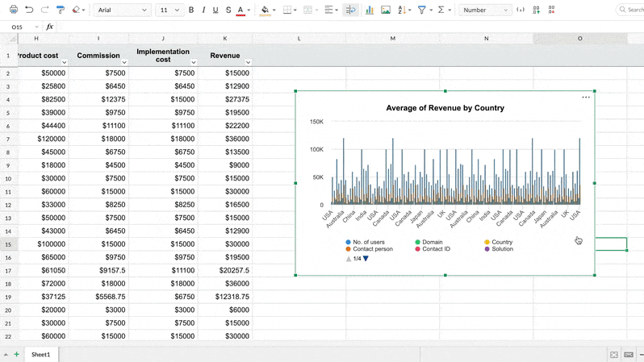Click the insert image icon
The image size is (644, 362).
[386, 10]
